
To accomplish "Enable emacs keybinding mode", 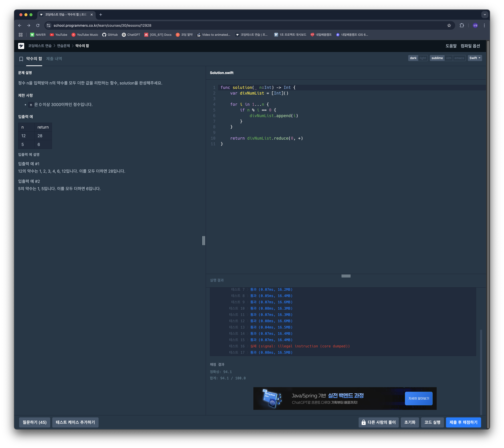I will tap(459, 58).
